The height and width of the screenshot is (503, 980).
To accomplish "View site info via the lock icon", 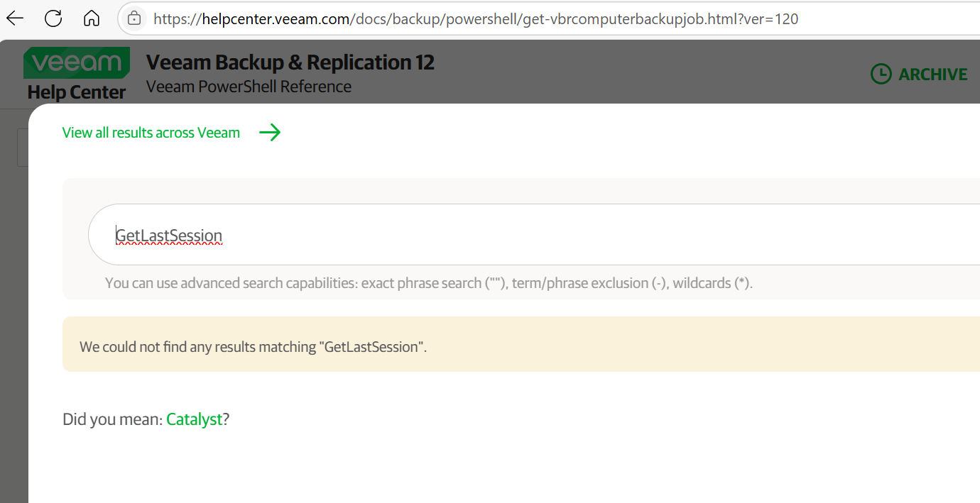I will click(134, 19).
